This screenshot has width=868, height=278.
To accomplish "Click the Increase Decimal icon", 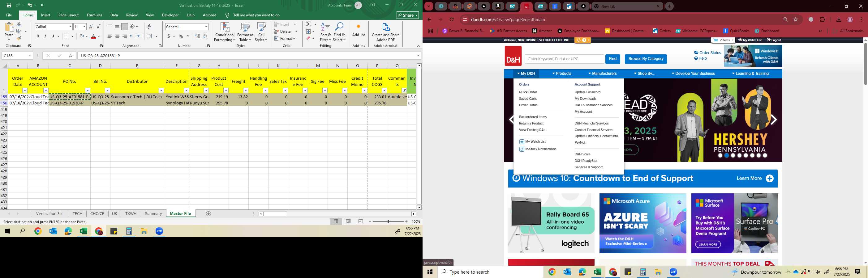I will point(197,36).
